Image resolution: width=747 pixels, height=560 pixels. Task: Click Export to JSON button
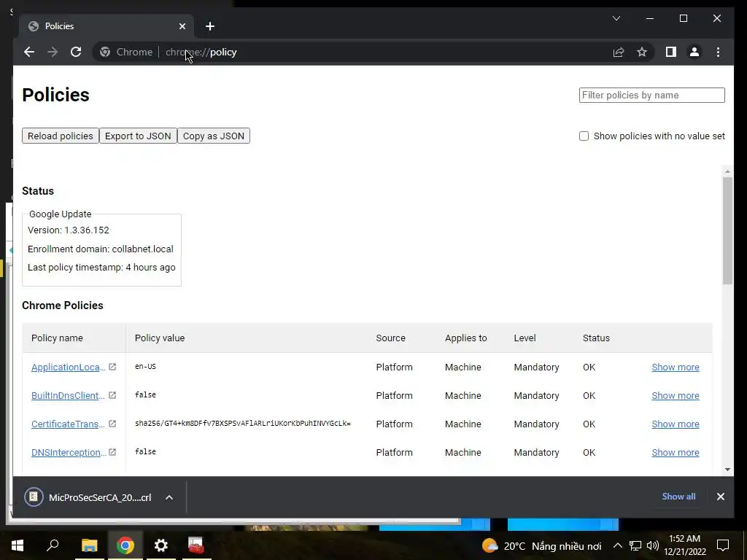tap(138, 136)
